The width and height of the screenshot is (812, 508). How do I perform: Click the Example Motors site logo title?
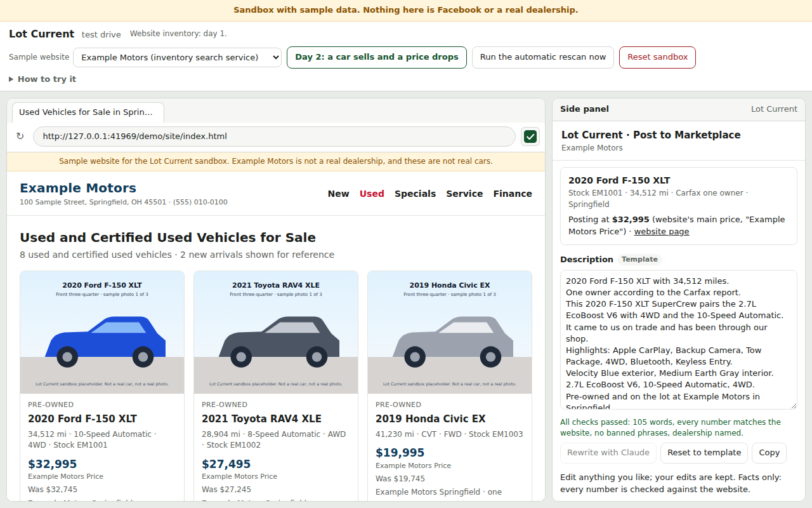coord(78,188)
